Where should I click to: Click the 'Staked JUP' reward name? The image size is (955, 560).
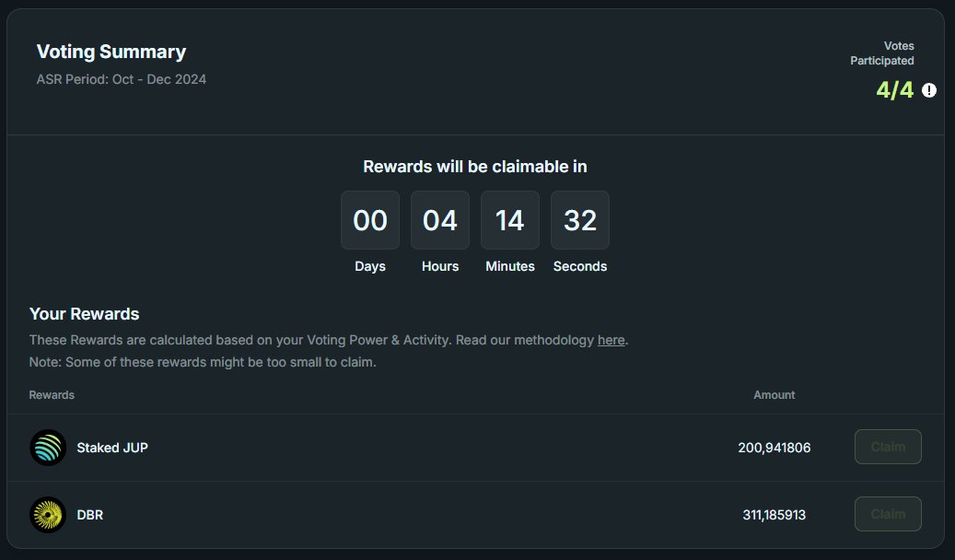112,448
